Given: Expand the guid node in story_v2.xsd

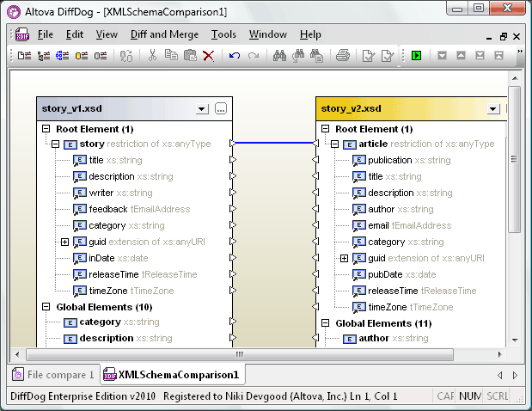Looking at the screenshot, I should [344, 259].
